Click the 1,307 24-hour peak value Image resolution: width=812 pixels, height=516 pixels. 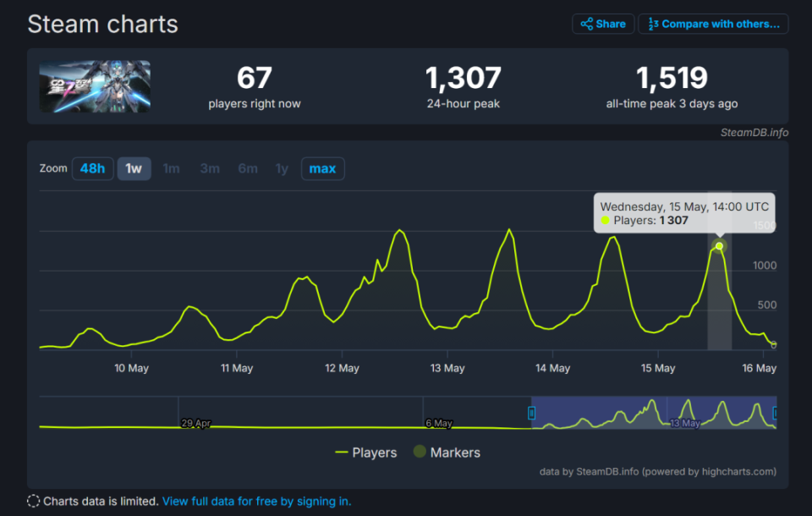463,78
